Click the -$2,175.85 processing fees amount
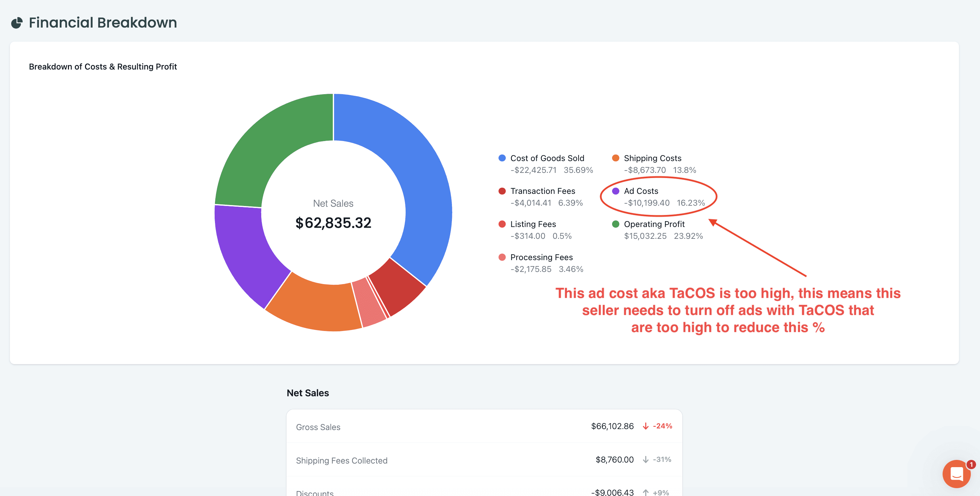Screen dimensions: 980x496 pyautogui.click(x=531, y=269)
